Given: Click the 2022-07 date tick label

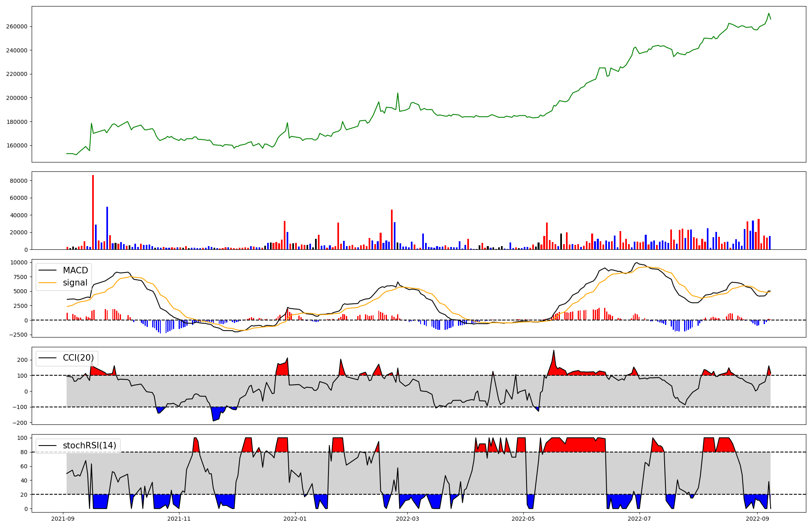Looking at the screenshot, I should click(639, 519).
